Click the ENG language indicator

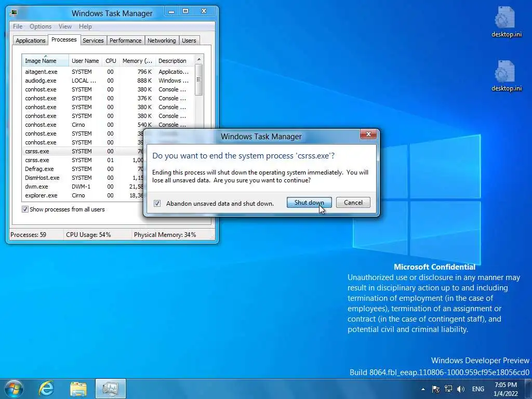tap(478, 389)
